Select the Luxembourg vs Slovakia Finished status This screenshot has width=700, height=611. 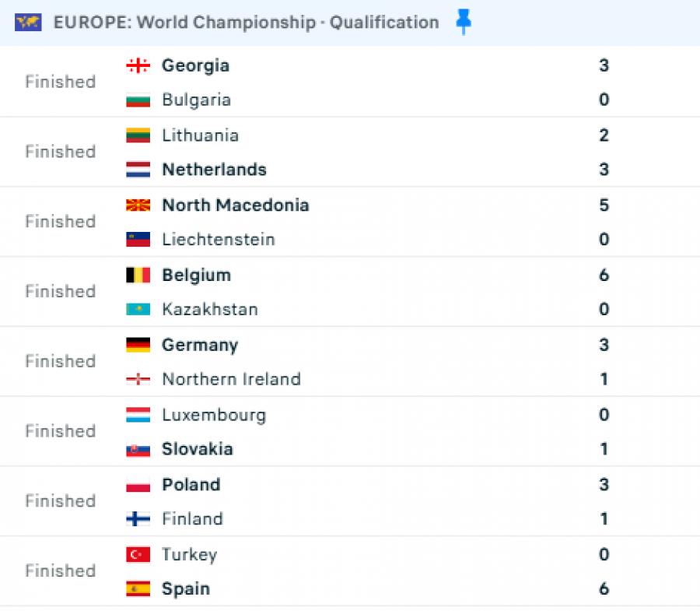[60, 431]
